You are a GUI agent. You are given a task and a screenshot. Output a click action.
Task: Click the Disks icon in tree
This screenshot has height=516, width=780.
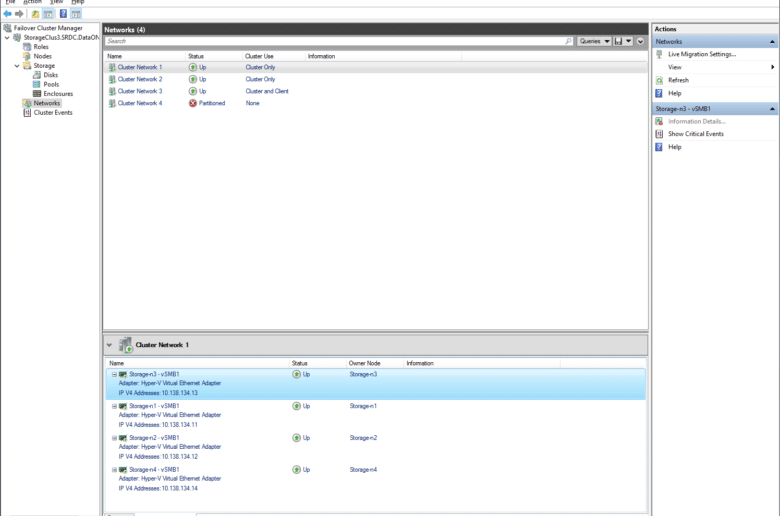point(37,75)
